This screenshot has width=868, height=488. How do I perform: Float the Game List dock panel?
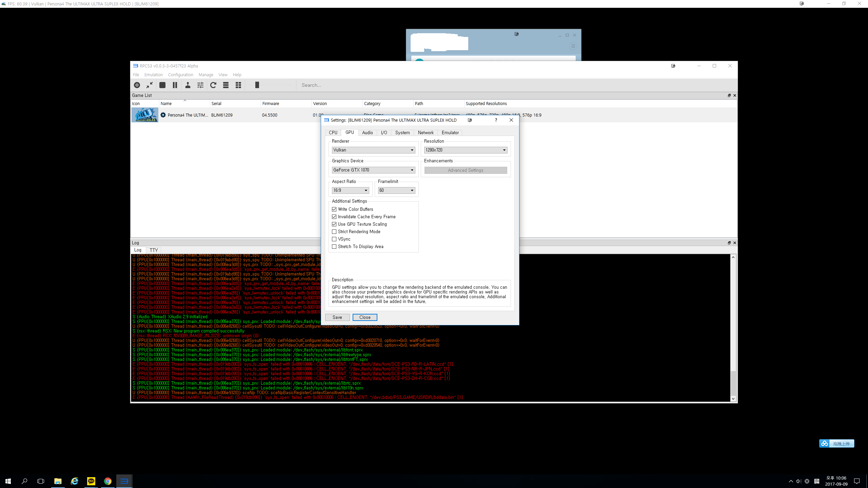729,95
